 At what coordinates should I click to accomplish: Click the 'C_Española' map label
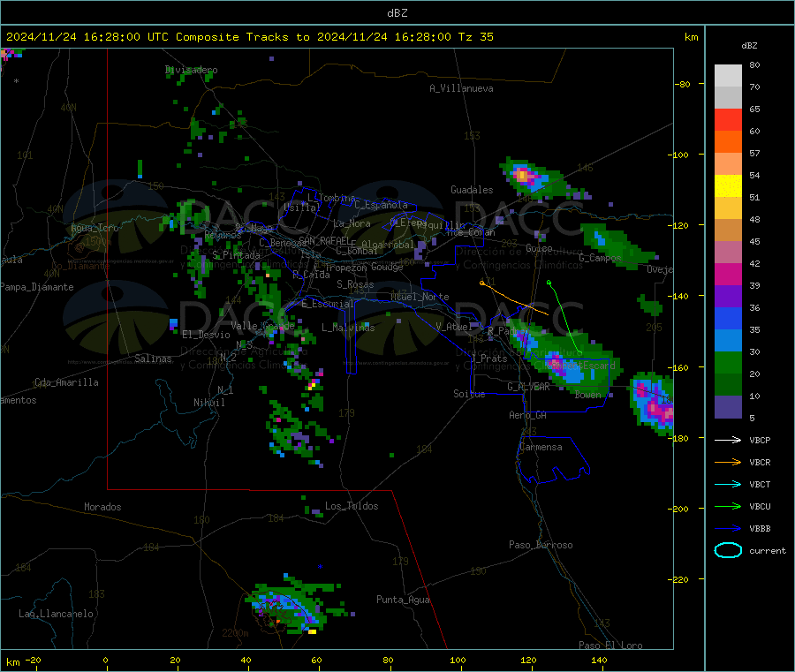381,205
